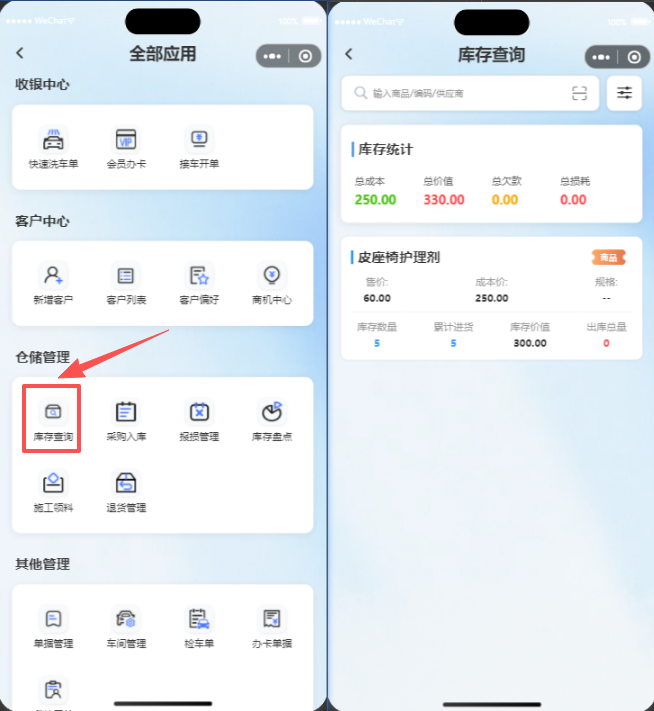Image resolution: width=654 pixels, height=711 pixels.
Task: Select 总成本 value 250.00
Action: pyautogui.click(x=375, y=200)
